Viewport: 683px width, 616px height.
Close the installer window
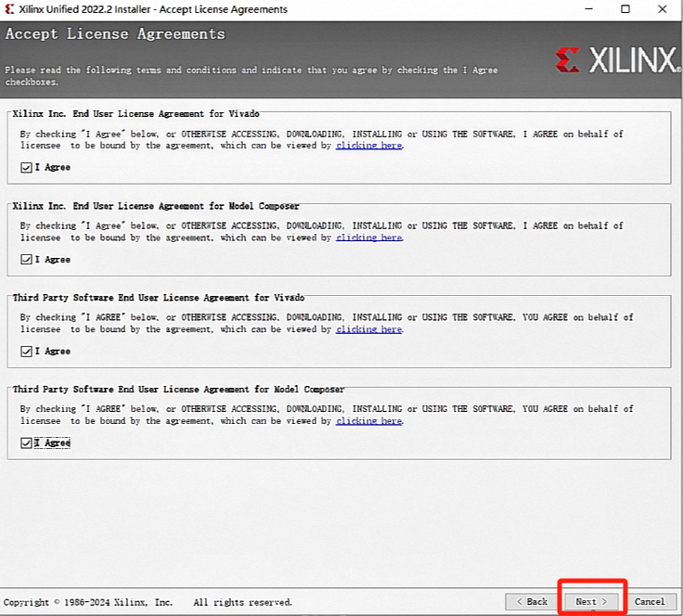(x=663, y=9)
